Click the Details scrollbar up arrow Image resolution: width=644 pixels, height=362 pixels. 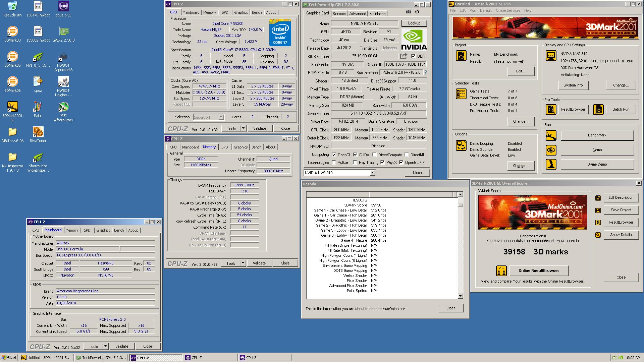click(460, 194)
